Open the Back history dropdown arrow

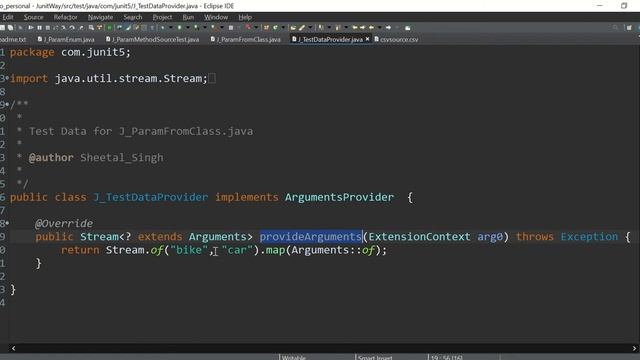coord(380,27)
